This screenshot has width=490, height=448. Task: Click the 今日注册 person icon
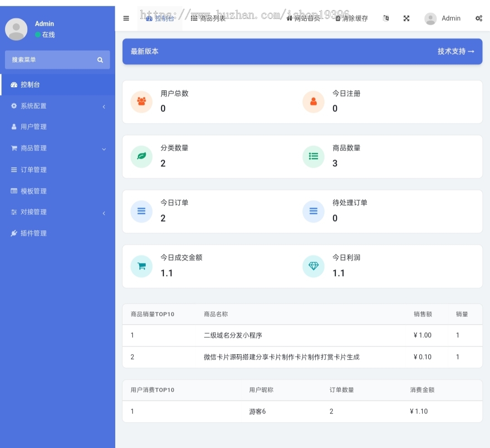(x=314, y=102)
